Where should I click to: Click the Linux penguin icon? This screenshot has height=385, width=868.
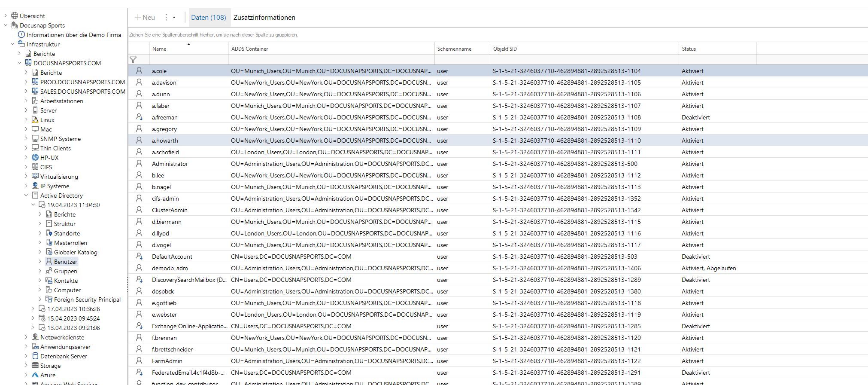(x=35, y=120)
